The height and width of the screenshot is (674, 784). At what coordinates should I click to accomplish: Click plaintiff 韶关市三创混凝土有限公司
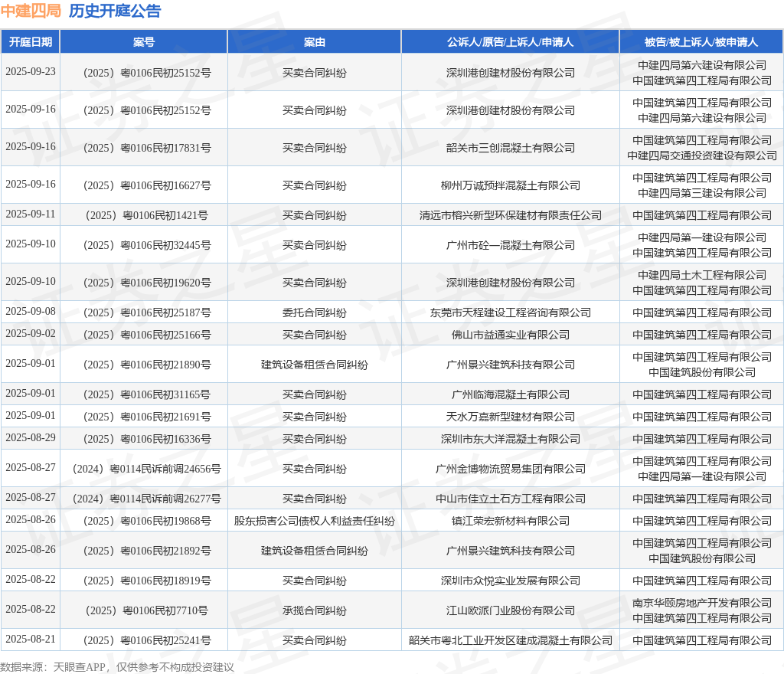511,148
